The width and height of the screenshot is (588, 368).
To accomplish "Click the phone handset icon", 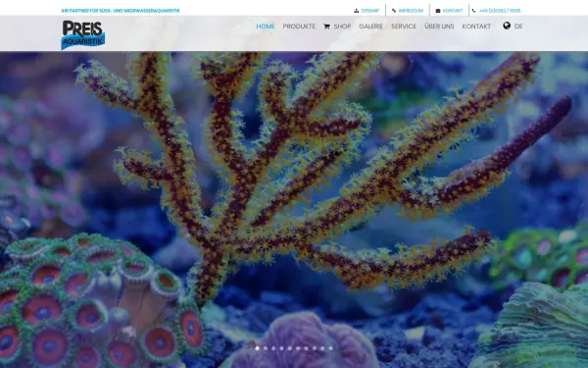I will 474,11.
